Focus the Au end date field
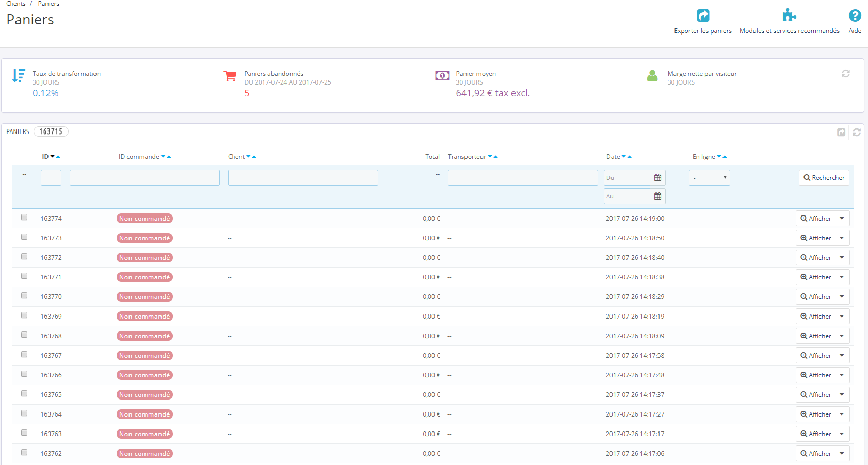The image size is (868, 465). [x=627, y=196]
